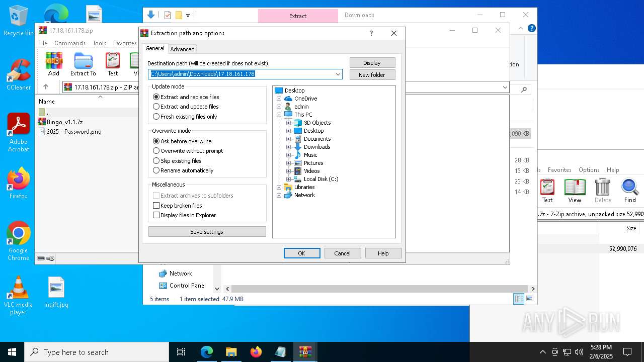Screen dimensions: 644x362
Task: Click the Add icon in WinRAR toolbar
Action: (x=54, y=64)
